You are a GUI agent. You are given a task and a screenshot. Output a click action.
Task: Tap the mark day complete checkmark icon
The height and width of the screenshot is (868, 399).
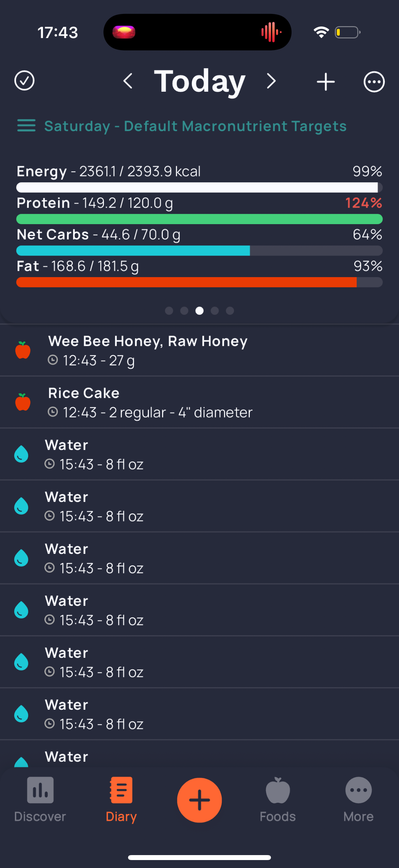point(24,81)
